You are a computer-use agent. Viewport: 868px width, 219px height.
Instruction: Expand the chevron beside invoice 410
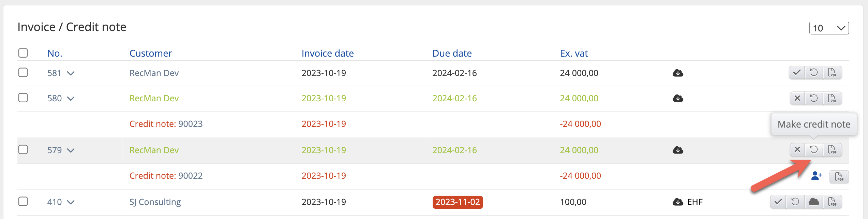(x=71, y=202)
